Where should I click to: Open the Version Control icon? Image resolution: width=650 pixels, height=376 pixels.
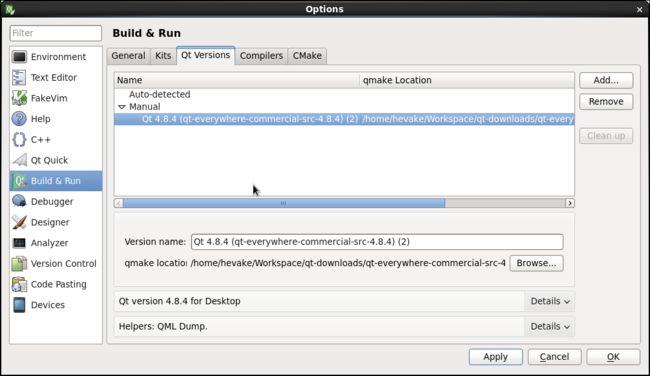pos(19,264)
